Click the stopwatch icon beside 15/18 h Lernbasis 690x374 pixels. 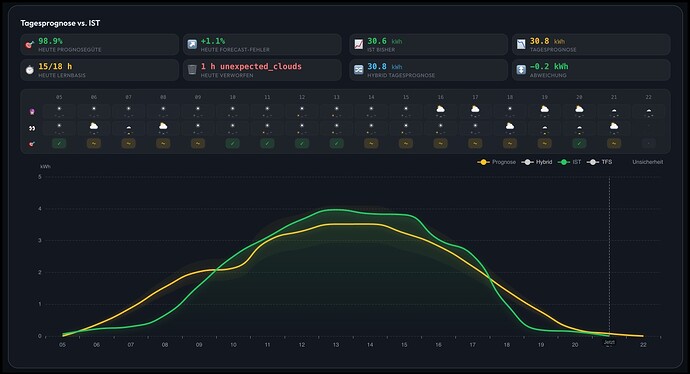[x=29, y=70]
